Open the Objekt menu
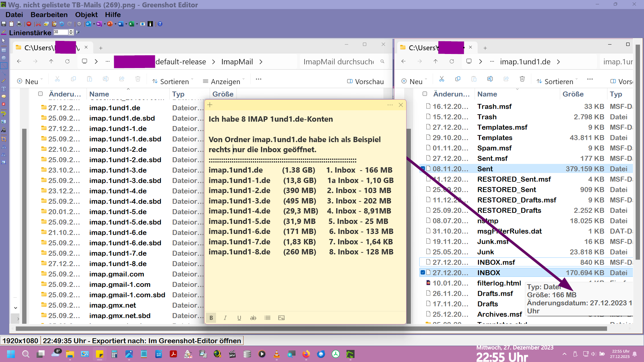 [86, 15]
